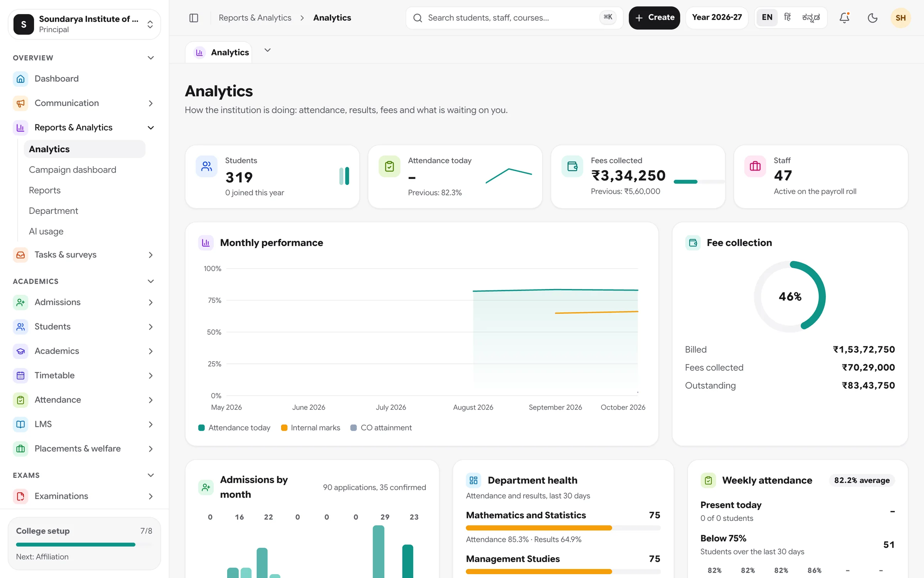Open the notifications bell
Screen dimensions: 924x578
click(x=844, y=18)
